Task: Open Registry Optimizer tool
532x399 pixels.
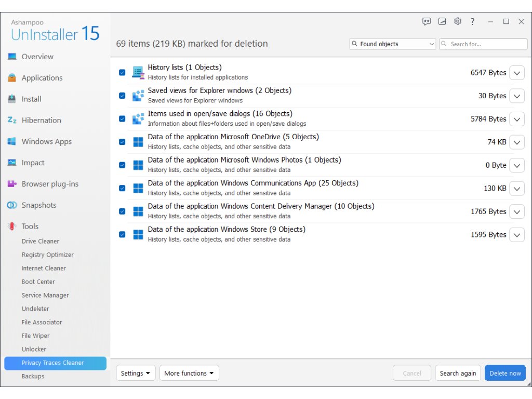Action: click(x=47, y=255)
